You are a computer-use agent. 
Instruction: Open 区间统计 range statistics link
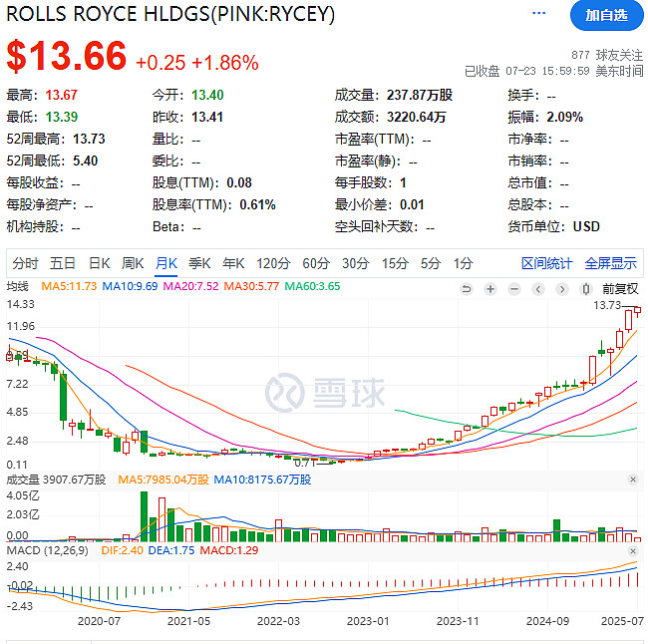point(546,263)
